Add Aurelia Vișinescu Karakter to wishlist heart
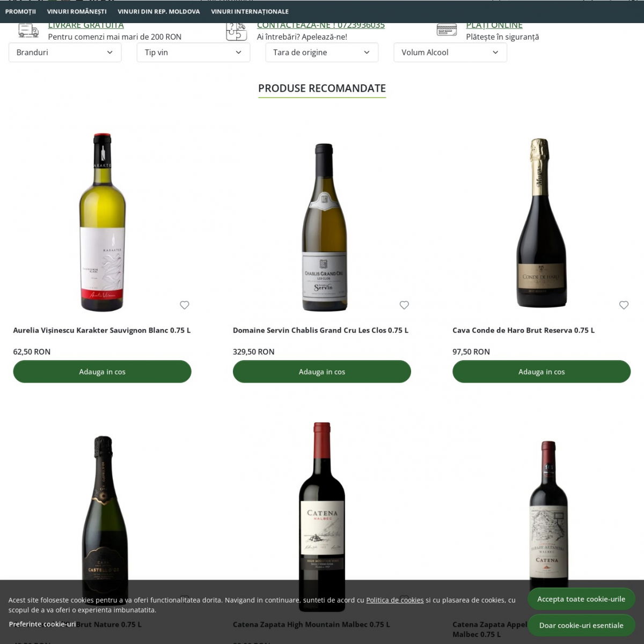The height and width of the screenshot is (644, 644). [x=185, y=305]
